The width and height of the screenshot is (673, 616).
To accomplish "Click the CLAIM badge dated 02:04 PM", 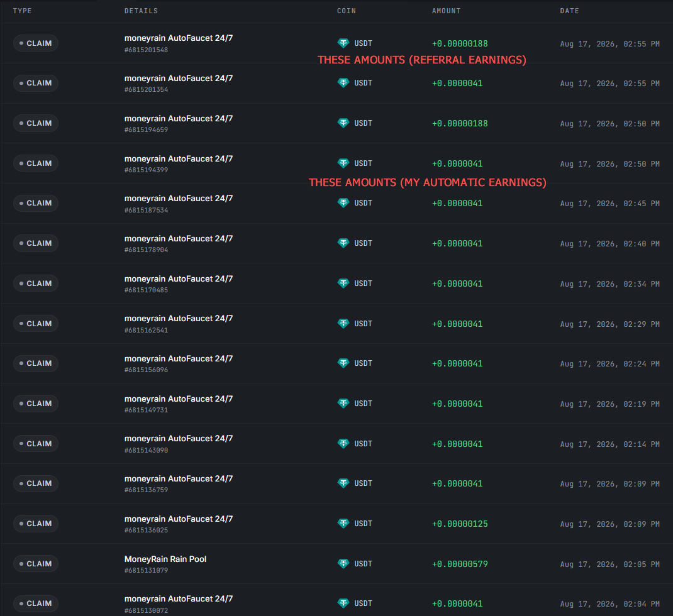I will tap(36, 603).
